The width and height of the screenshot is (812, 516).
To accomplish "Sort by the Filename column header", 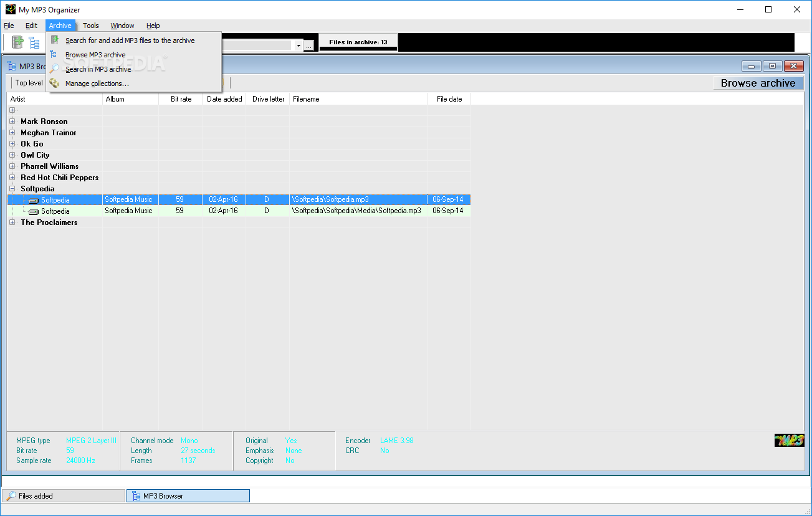I will [358, 99].
